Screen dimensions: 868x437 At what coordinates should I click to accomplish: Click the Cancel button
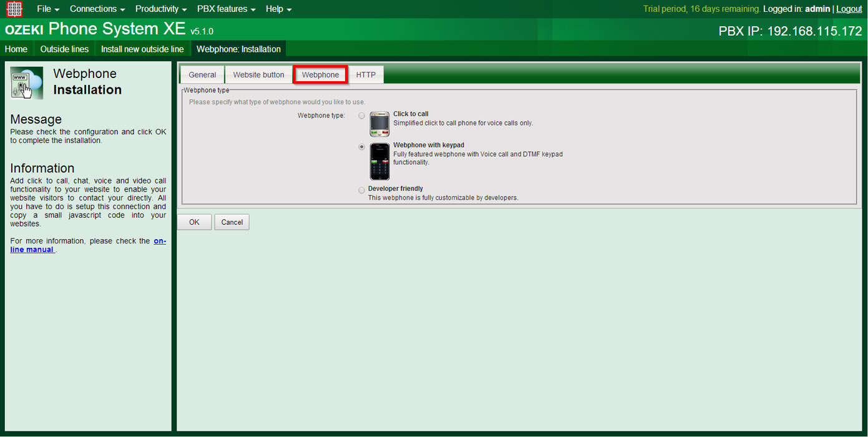coord(232,222)
